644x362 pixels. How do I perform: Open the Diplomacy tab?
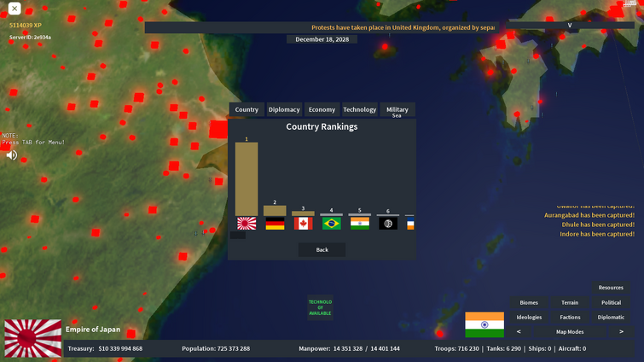pyautogui.click(x=284, y=109)
